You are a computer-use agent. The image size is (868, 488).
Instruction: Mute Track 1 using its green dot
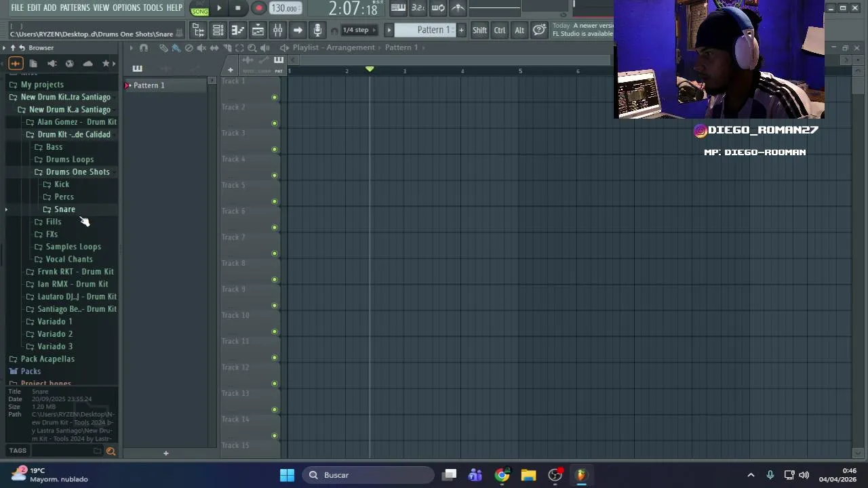[274, 98]
